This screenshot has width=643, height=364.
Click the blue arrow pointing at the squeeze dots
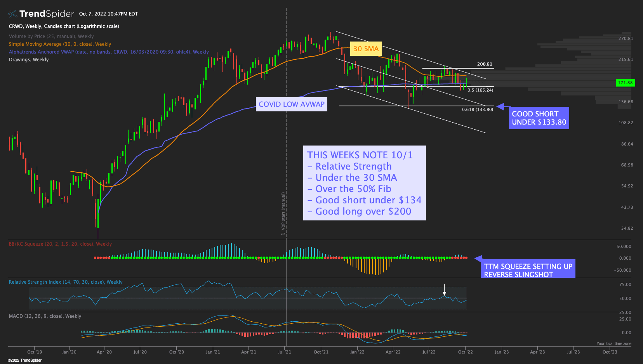478,258
